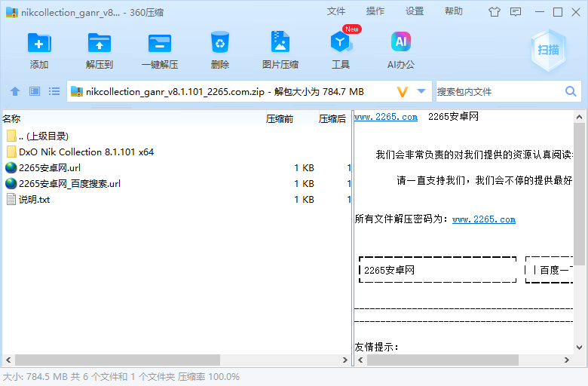
Task: Open the AI办公 icon
Action: pyautogui.click(x=401, y=41)
